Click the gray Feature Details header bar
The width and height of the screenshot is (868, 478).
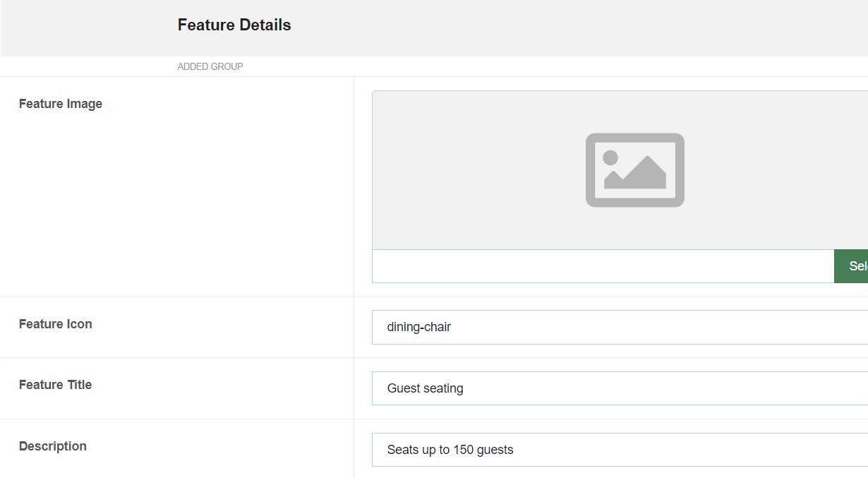click(565, 28)
